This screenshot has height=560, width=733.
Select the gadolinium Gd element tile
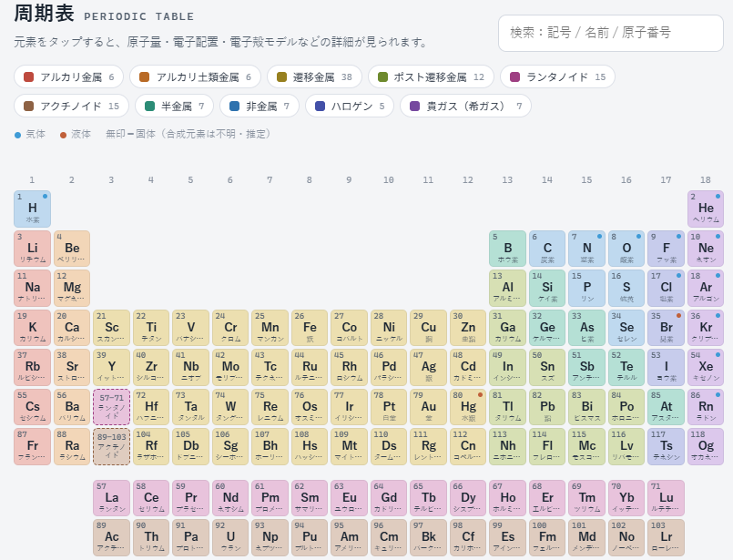389,498
